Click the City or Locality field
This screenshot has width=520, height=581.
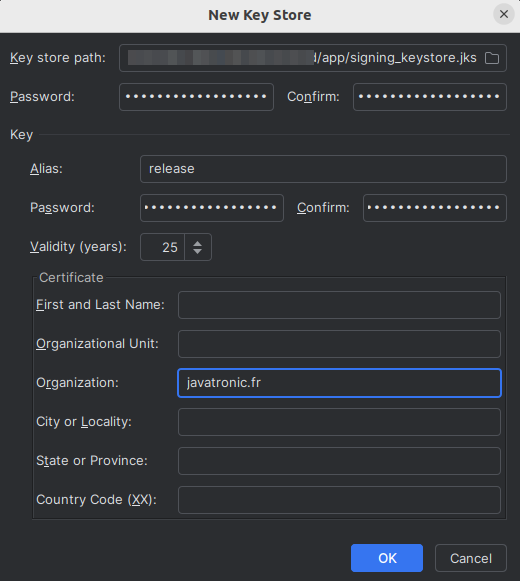339,422
